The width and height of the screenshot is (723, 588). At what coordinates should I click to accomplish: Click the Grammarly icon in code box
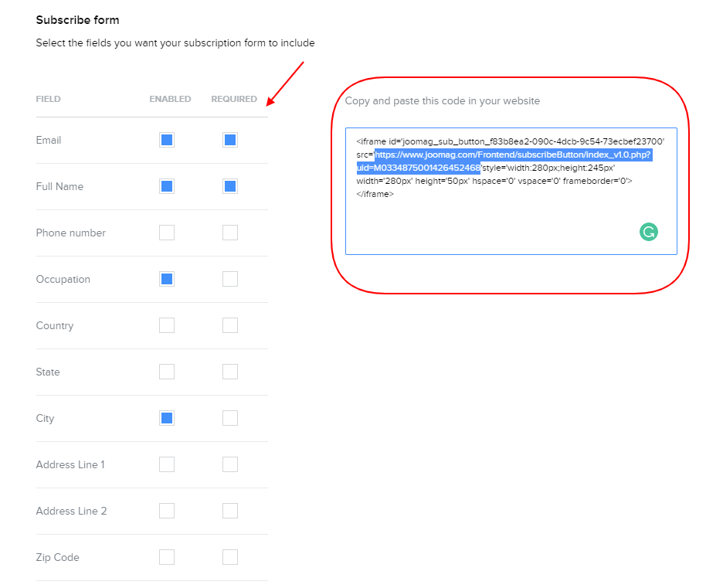point(649,231)
